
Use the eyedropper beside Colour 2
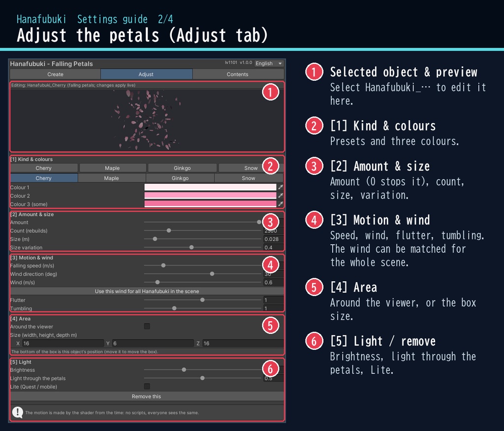click(x=281, y=195)
